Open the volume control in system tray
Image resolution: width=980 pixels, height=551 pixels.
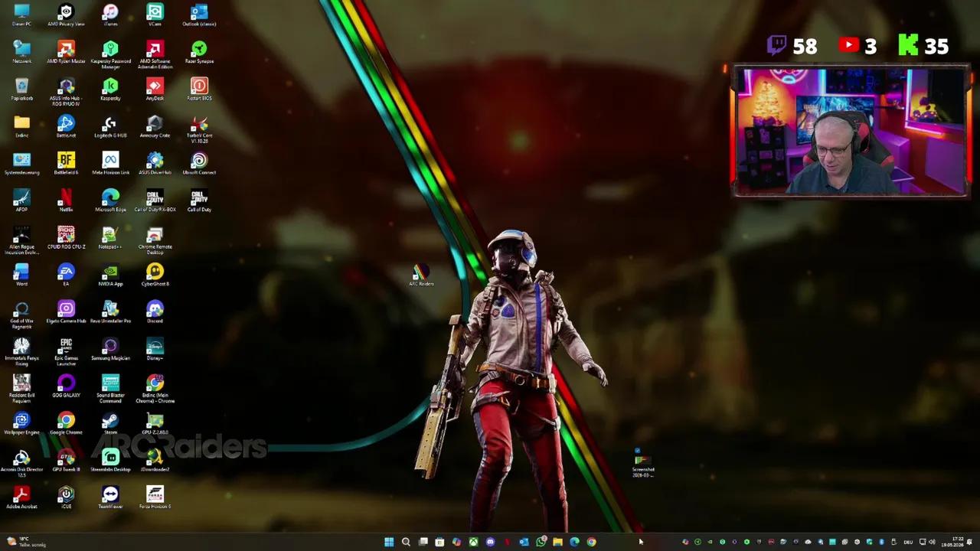(x=932, y=542)
